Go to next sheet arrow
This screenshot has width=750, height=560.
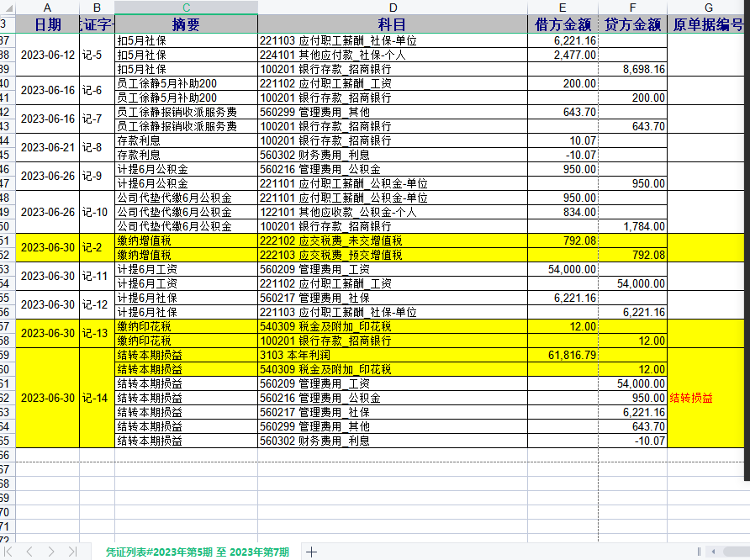[51, 552]
